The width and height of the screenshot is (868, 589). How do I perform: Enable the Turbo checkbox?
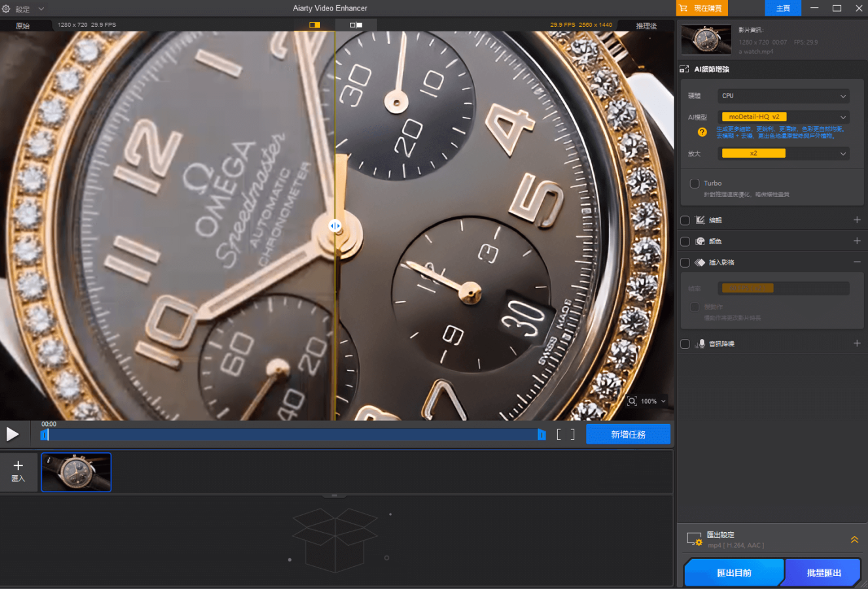point(695,183)
